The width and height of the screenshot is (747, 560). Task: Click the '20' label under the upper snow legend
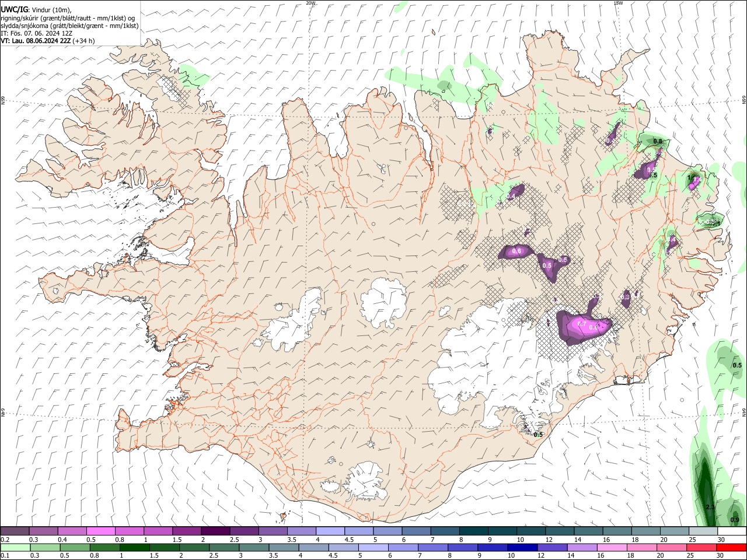[664, 540]
